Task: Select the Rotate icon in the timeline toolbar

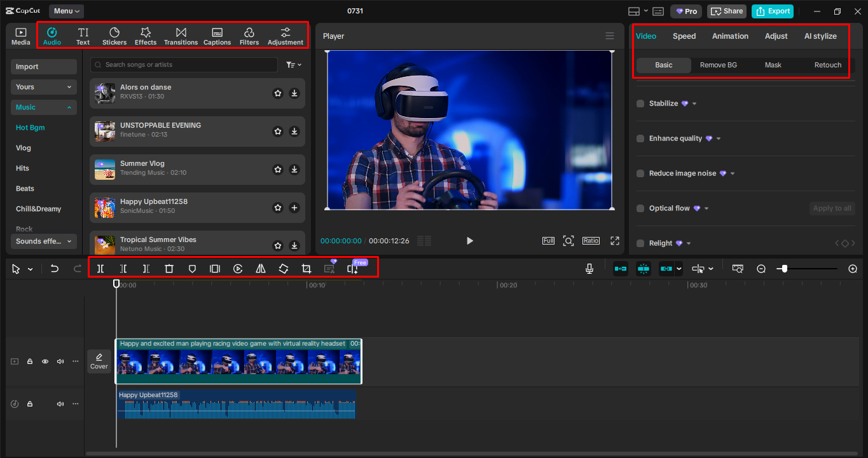Action: coord(283,268)
